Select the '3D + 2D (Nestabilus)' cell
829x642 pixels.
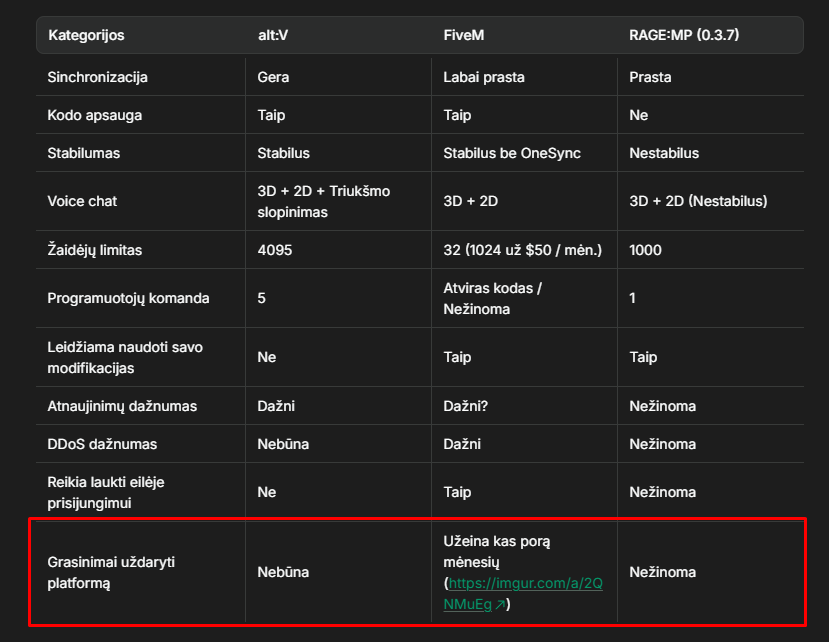tap(698, 201)
